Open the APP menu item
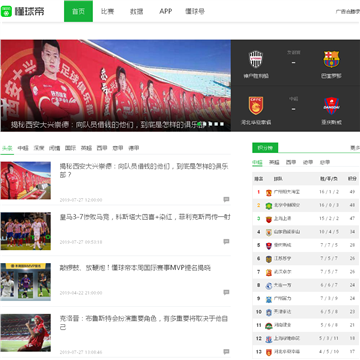The width and height of the screenshot is (360, 360). [165, 11]
